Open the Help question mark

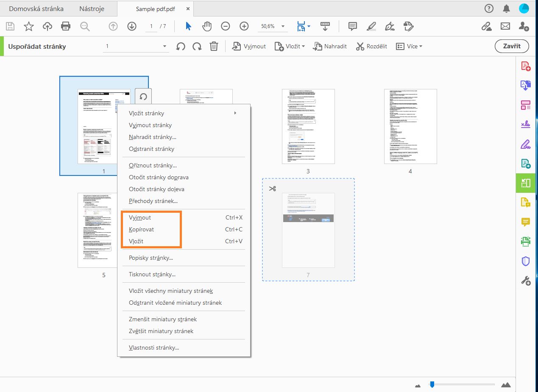pyautogui.click(x=489, y=8)
